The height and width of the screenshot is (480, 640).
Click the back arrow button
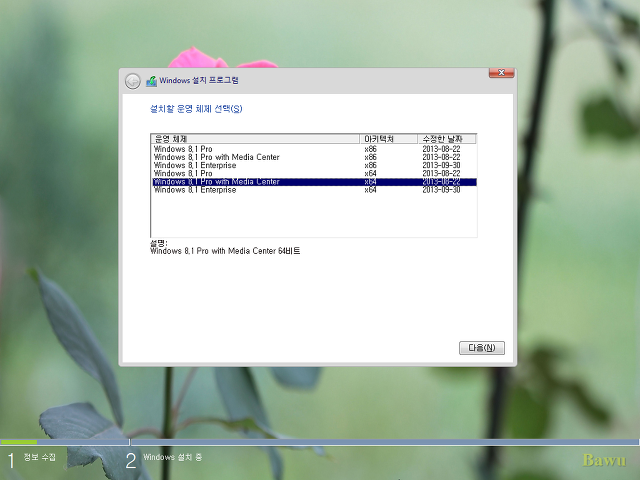click(x=133, y=81)
